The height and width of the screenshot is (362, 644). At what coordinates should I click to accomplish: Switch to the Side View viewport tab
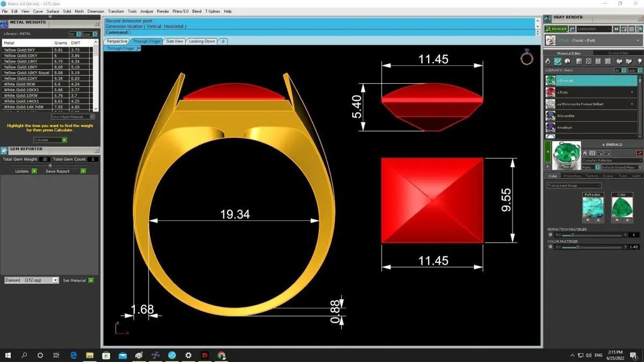pos(174,41)
